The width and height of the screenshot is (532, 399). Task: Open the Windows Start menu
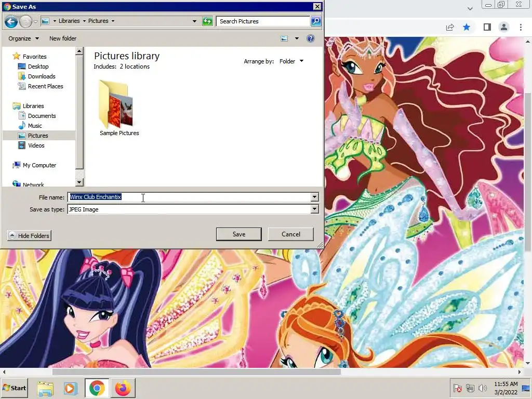14,388
